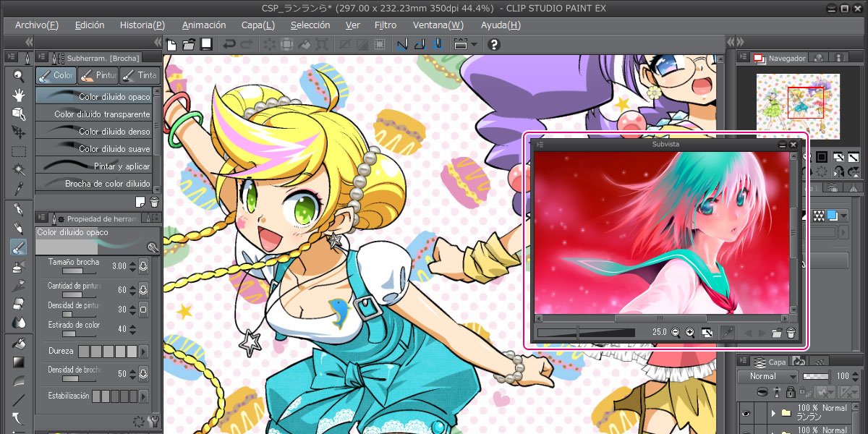Viewport: 868px width, 434px height.
Task: Click the Undo arrow in command bar
Action: [x=229, y=44]
